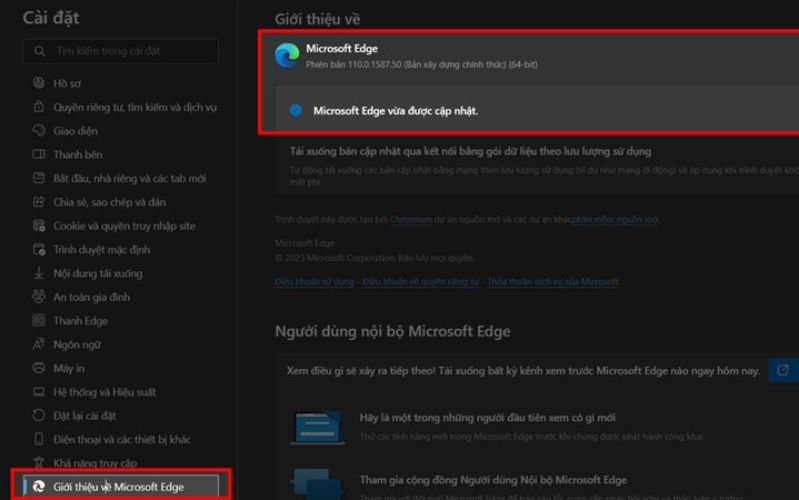Click the Giao diện appearance icon
Image resolution: width=799 pixels, height=500 pixels.
coord(39,130)
